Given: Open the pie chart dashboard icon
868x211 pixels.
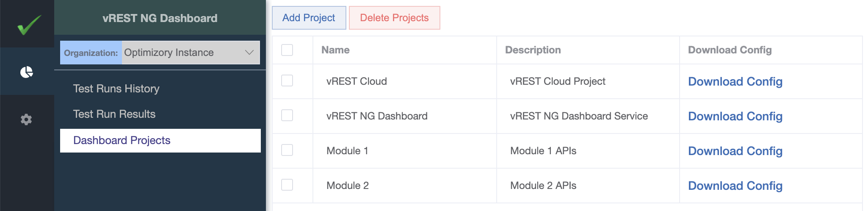Looking at the screenshot, I should coord(27,72).
